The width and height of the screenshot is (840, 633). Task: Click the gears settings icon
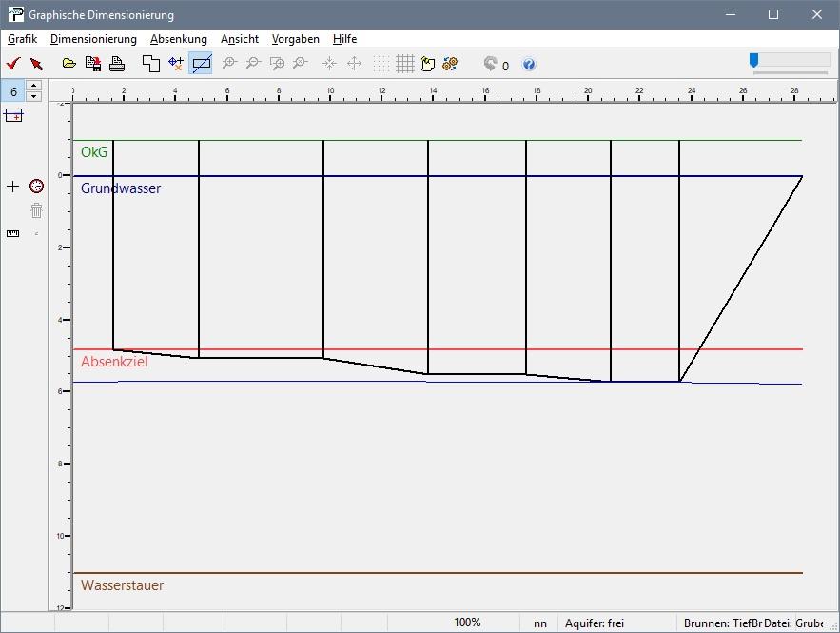(450, 64)
